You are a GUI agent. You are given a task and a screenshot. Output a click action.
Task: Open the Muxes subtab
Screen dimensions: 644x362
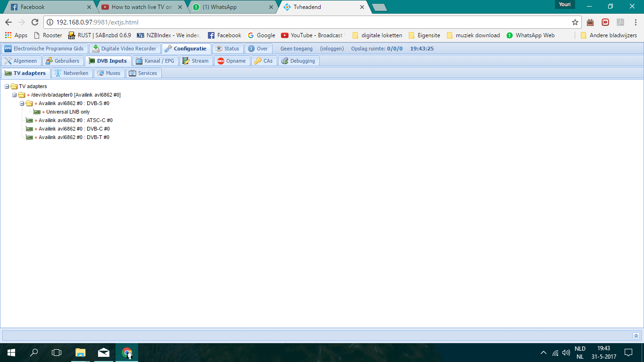[x=109, y=73]
